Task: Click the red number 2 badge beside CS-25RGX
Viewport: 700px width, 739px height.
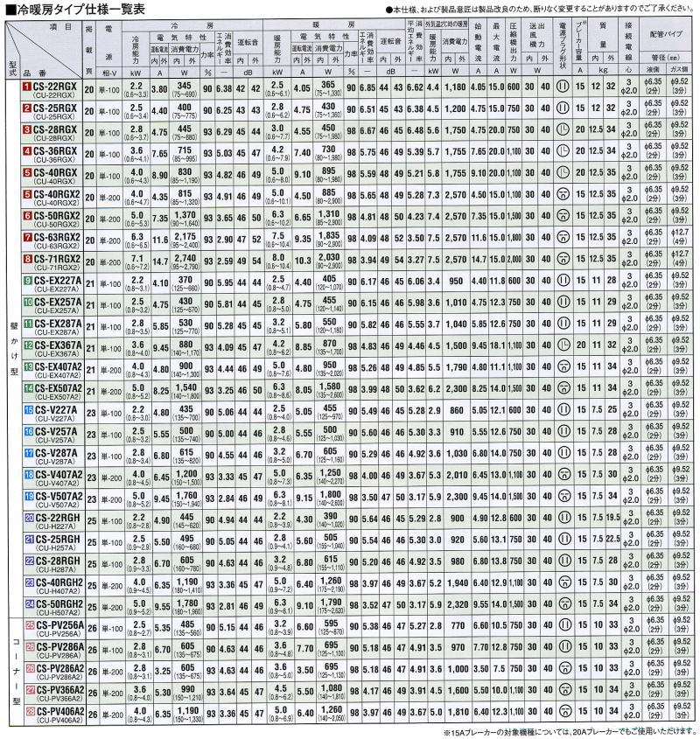Action: click(27, 108)
